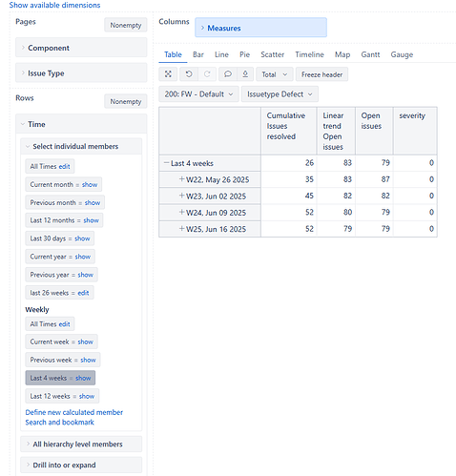Click the severity column header

click(415, 131)
